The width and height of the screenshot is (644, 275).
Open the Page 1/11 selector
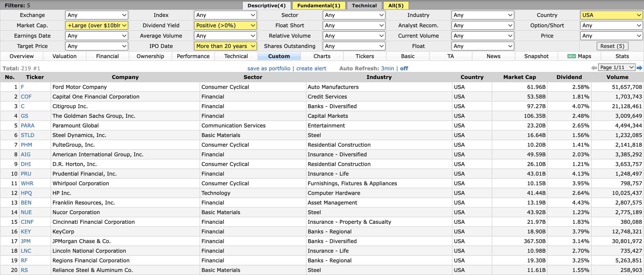[x=616, y=67]
